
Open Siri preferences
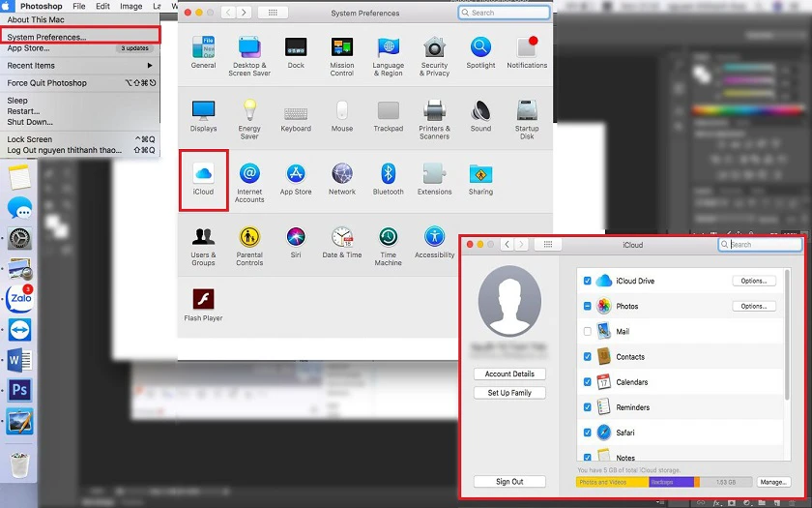point(296,243)
